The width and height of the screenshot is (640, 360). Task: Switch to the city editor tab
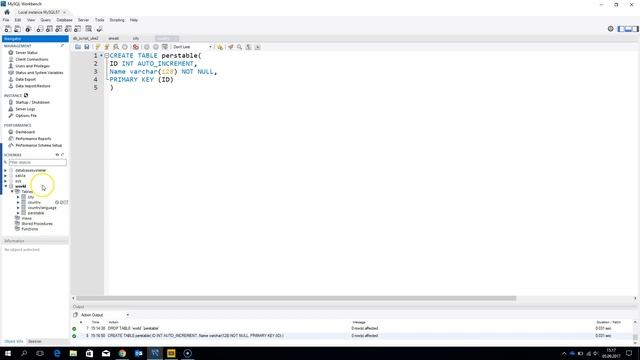pos(136,38)
